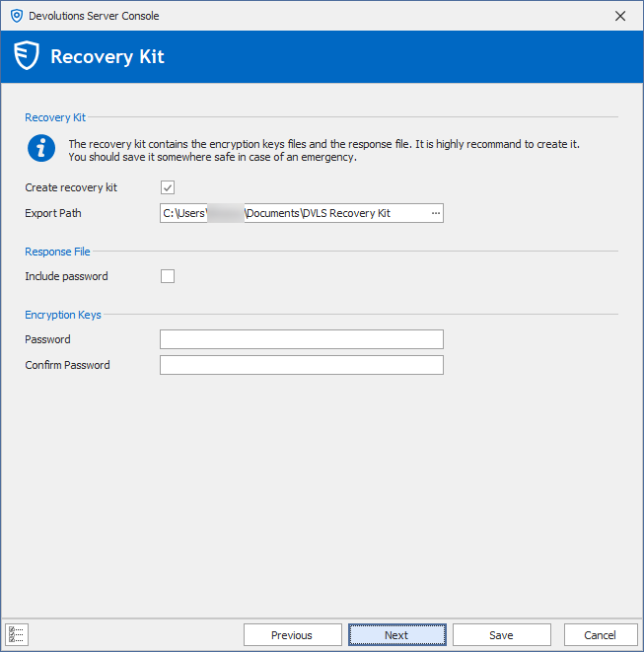Open the checklist icon at bottom left
This screenshot has width=644, height=652.
[x=17, y=634]
